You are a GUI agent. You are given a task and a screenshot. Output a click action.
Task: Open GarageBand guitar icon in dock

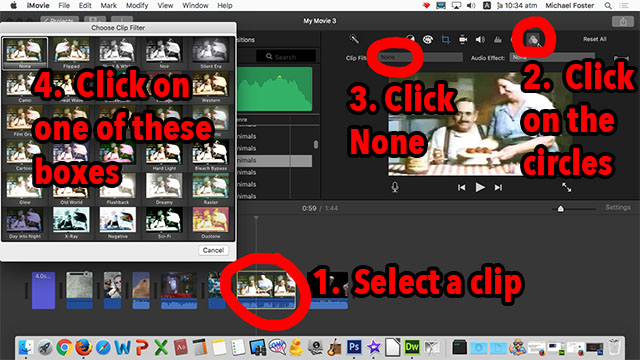tap(335, 347)
